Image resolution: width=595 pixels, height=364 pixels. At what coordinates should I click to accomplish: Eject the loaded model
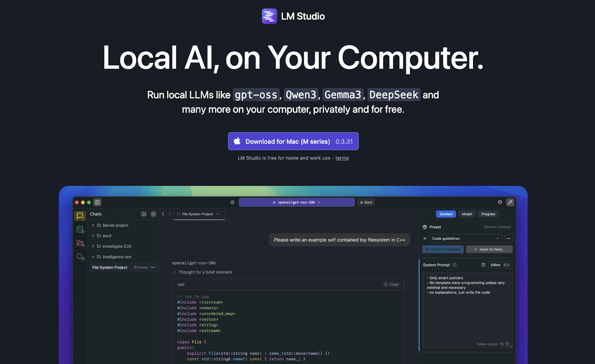pos(366,202)
